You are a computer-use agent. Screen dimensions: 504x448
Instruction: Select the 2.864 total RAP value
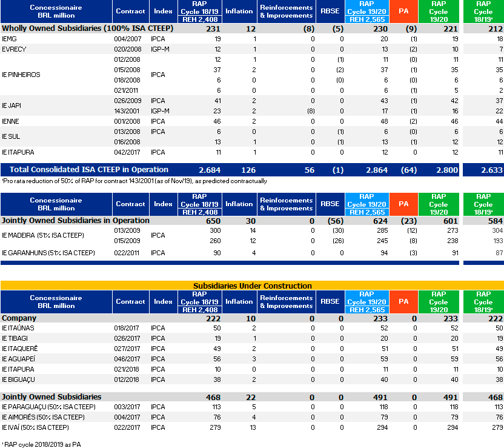(377, 170)
